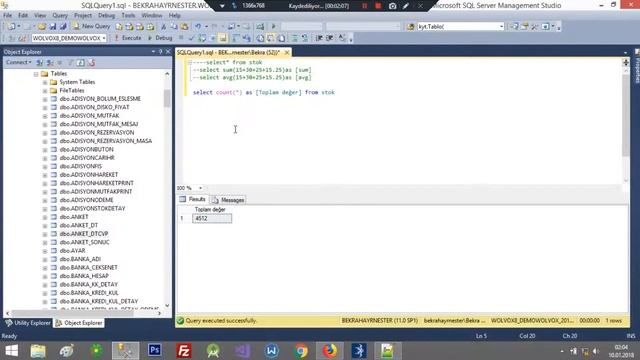
Task: Click the New Query toolbar button
Action: point(92,26)
